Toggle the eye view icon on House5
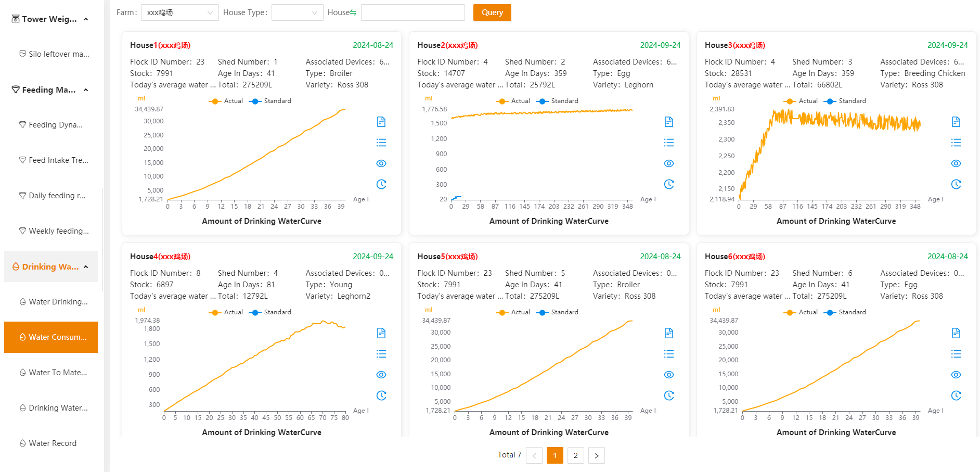 pyautogui.click(x=669, y=375)
